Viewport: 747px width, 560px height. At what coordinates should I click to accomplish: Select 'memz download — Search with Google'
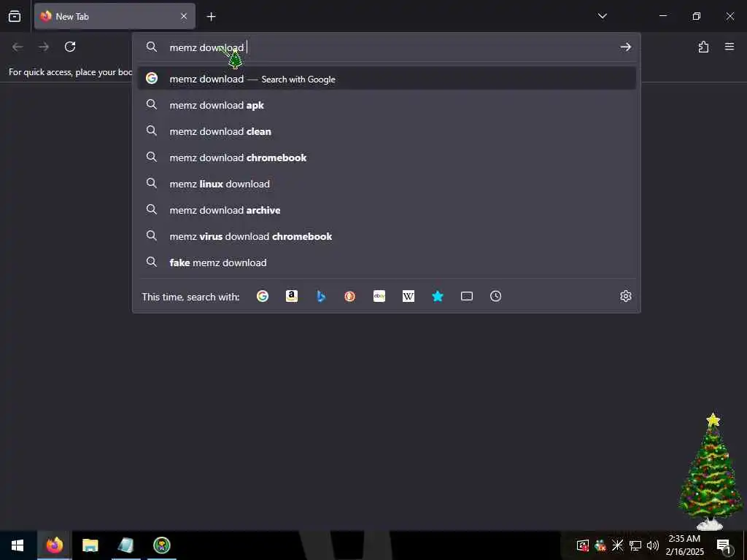(x=387, y=79)
